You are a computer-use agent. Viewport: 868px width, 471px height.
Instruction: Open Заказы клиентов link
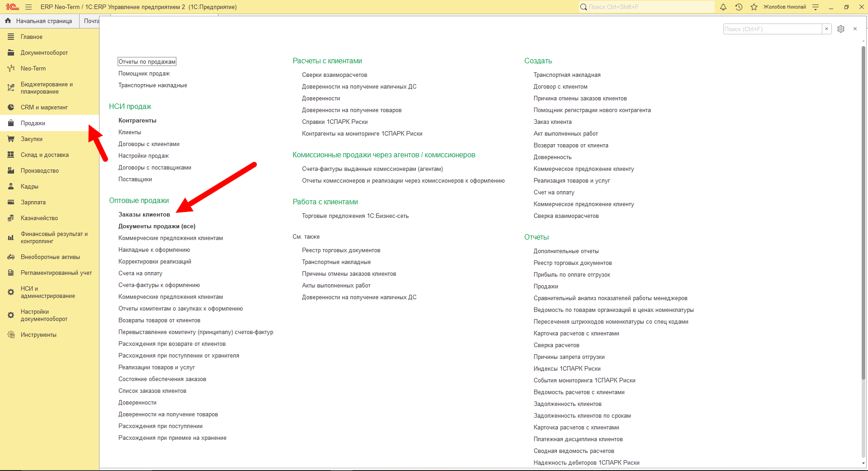(144, 214)
